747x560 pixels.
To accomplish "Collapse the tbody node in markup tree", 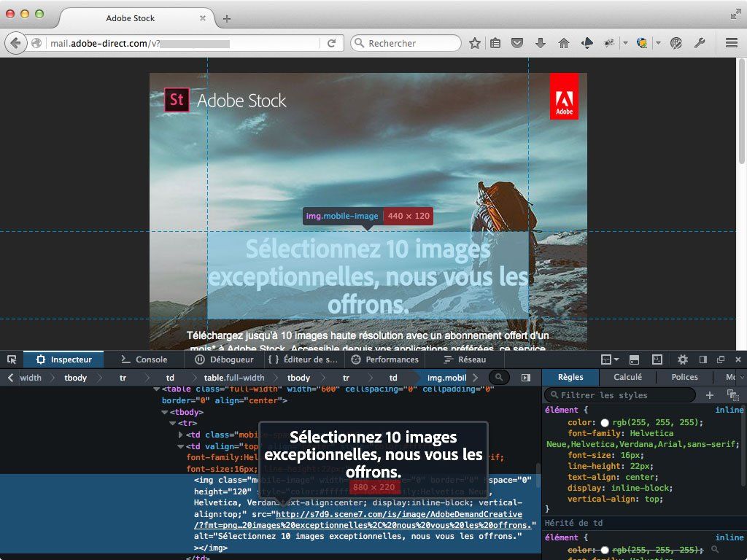I will [x=164, y=412].
